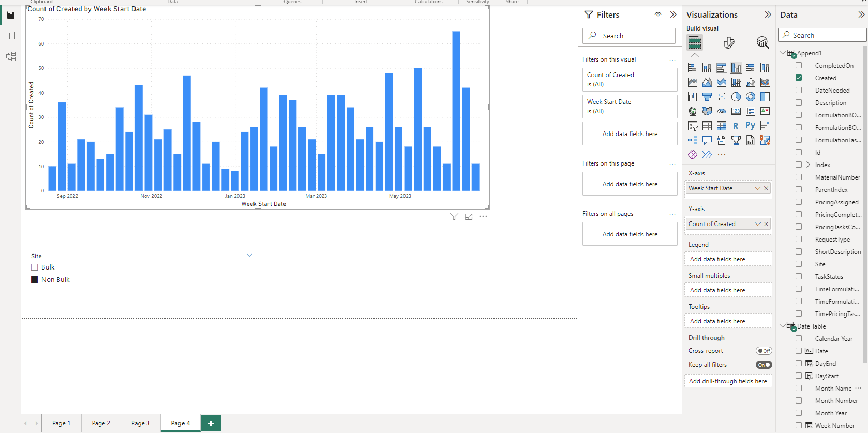The image size is (868, 433).
Task: Collapse the Append1 table tree
Action: [783, 53]
